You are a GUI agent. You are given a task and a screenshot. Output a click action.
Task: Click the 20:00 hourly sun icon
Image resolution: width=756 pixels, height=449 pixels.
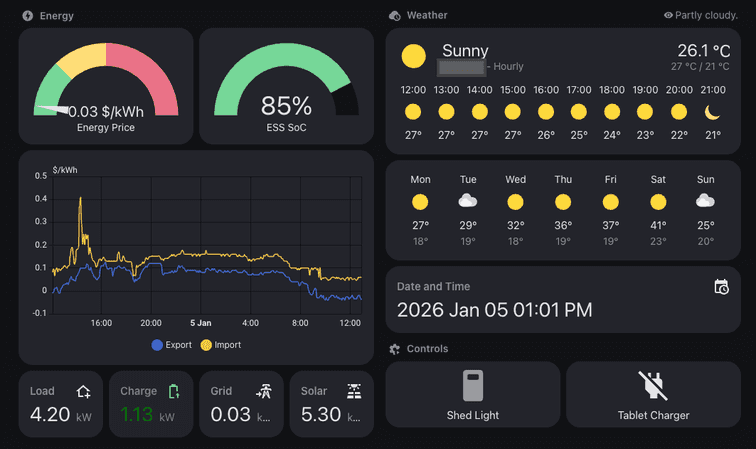click(x=679, y=112)
